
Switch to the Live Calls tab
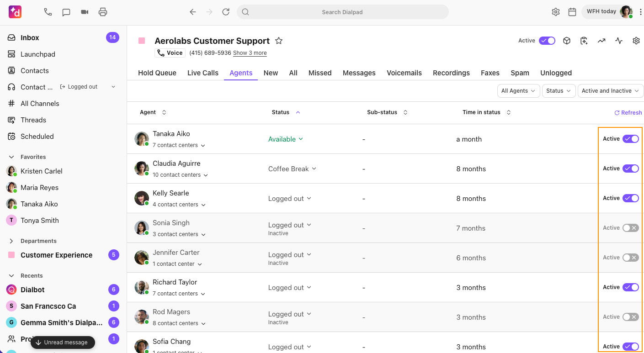point(203,73)
